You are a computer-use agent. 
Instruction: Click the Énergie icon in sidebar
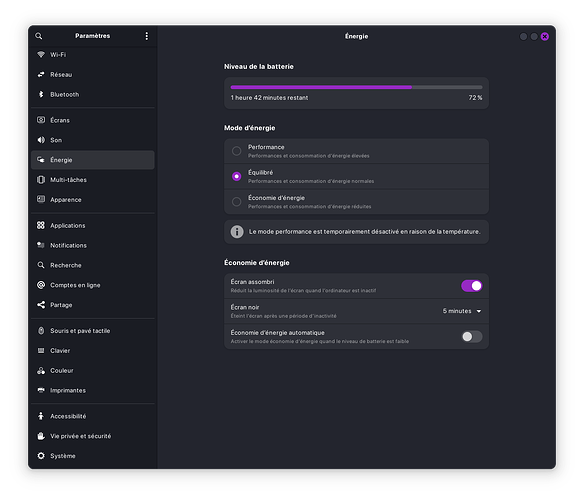41,160
